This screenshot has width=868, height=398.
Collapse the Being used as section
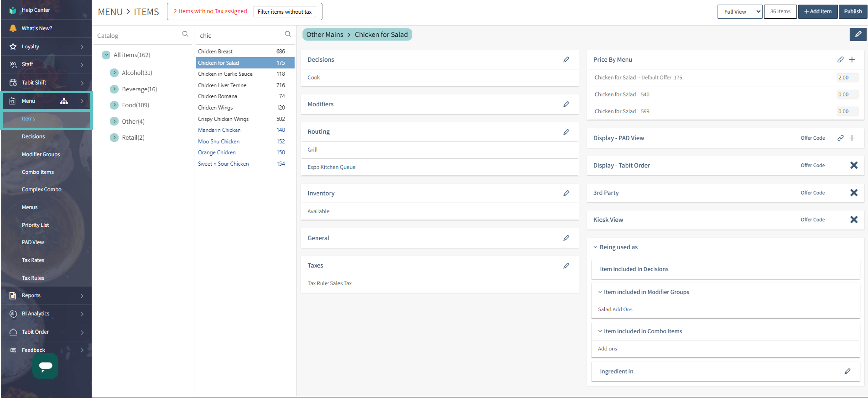click(x=595, y=247)
